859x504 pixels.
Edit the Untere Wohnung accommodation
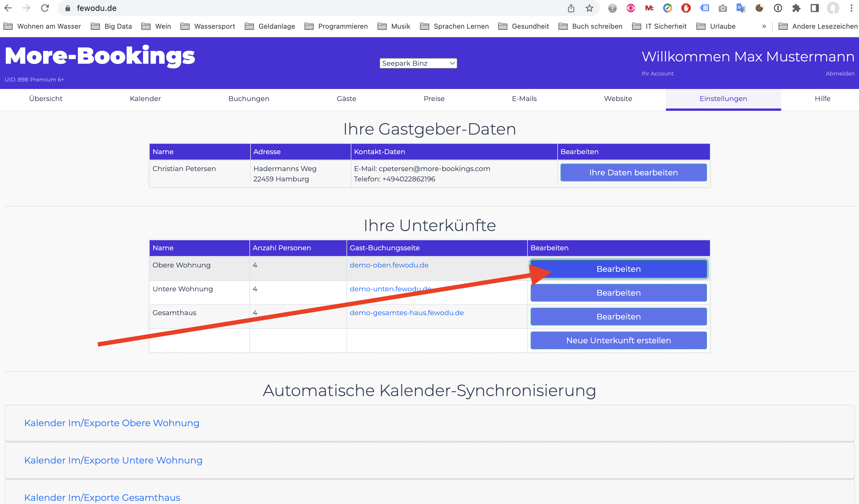click(618, 293)
